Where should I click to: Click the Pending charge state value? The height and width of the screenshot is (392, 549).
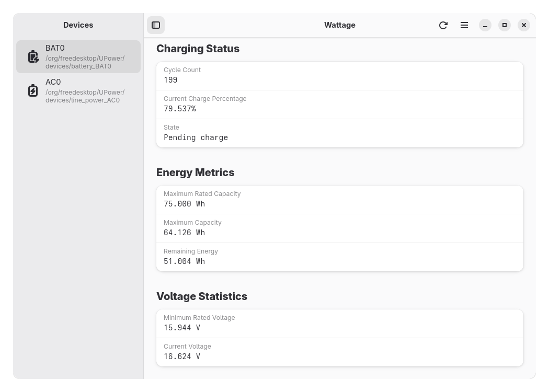[x=196, y=137]
